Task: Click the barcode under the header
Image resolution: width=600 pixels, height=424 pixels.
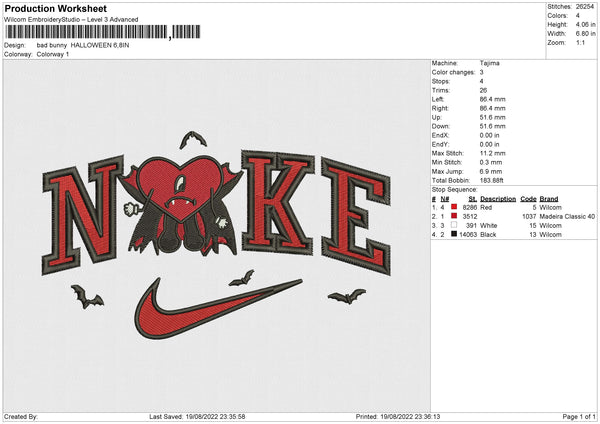Action: point(103,32)
